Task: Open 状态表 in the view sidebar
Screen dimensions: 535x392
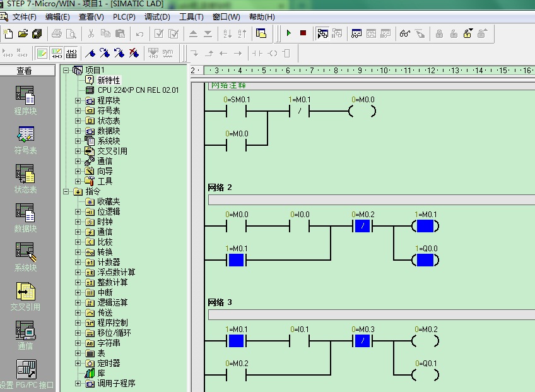Action: click(25, 179)
